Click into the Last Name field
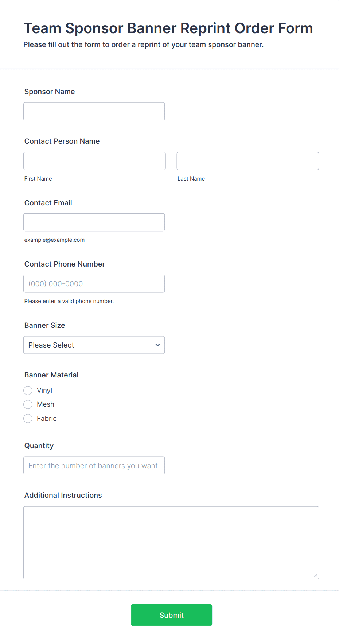 pyautogui.click(x=248, y=161)
